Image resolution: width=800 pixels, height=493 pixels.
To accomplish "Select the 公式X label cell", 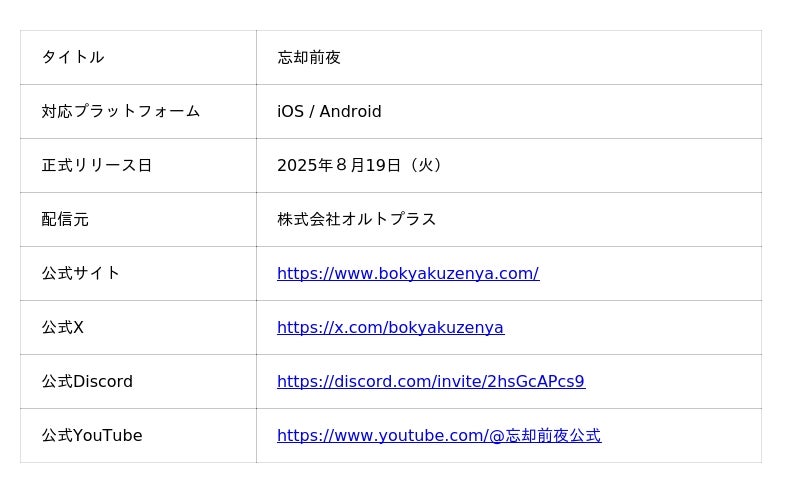I will click(x=63, y=327).
